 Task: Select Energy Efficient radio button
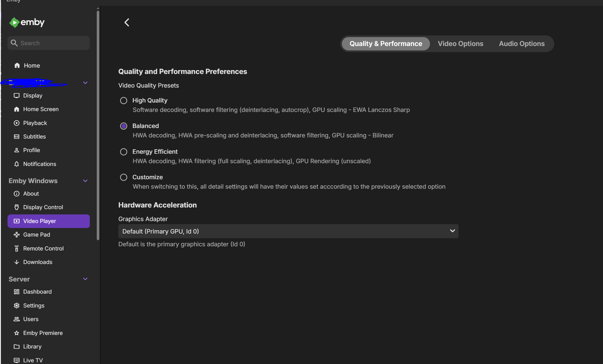[124, 152]
